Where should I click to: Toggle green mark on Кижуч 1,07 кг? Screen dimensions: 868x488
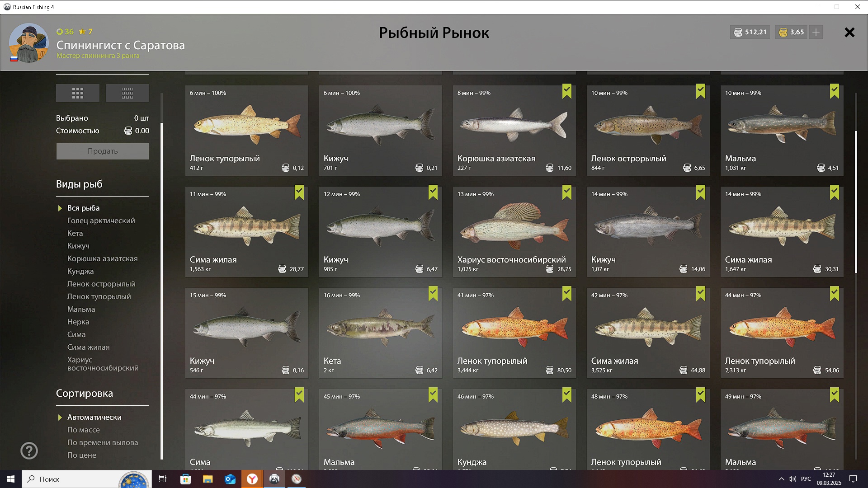pyautogui.click(x=700, y=192)
